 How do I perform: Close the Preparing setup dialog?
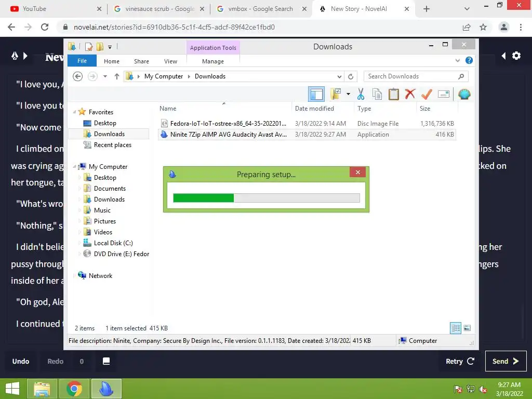[357, 172]
